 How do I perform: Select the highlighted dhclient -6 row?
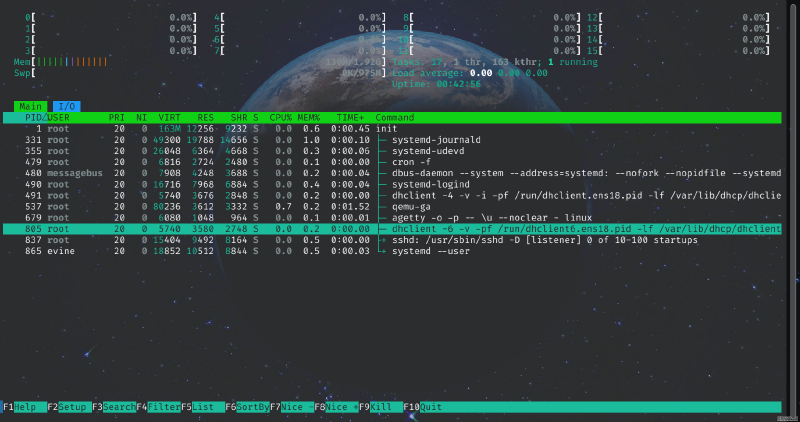coord(392,229)
